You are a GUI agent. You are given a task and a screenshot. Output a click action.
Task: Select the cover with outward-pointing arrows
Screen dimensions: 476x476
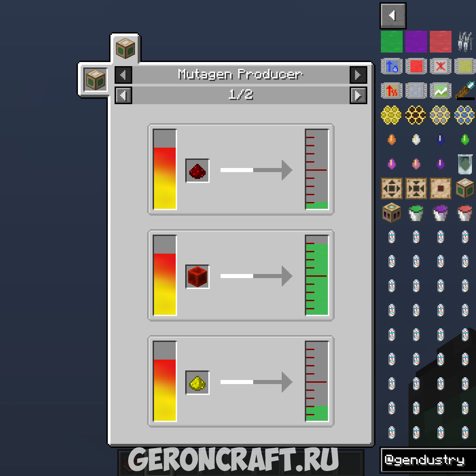pos(392,188)
